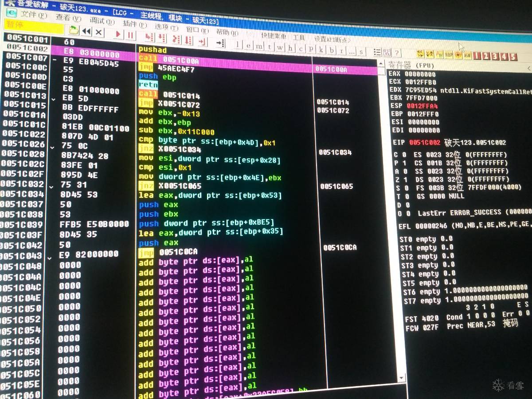Click the Step Over toolbar icon
This screenshot has width=532, height=399.
coord(162,38)
